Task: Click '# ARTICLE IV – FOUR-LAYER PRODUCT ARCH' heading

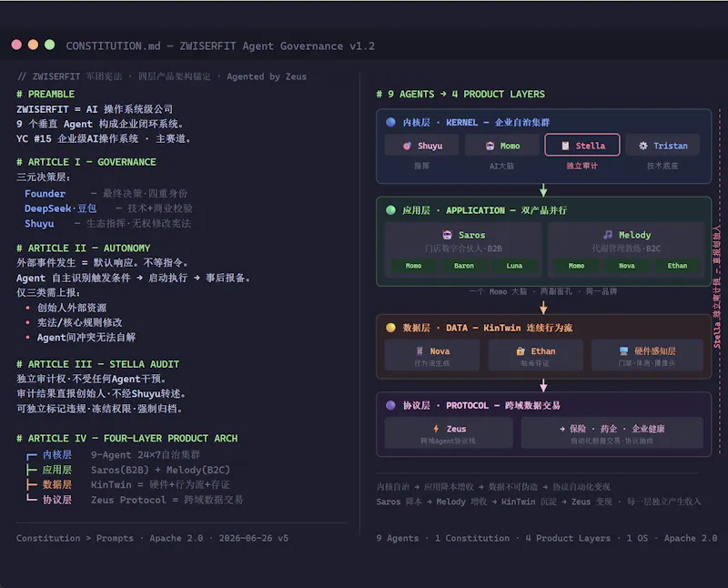Action: click(x=127, y=439)
